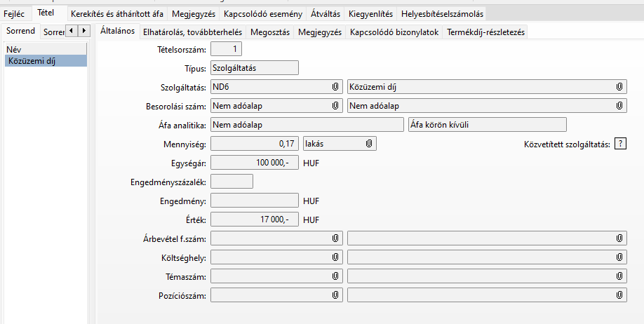Viewport: 644px width, 324px height.
Task: Switch to the Megosztás sub-tab
Action: click(270, 32)
